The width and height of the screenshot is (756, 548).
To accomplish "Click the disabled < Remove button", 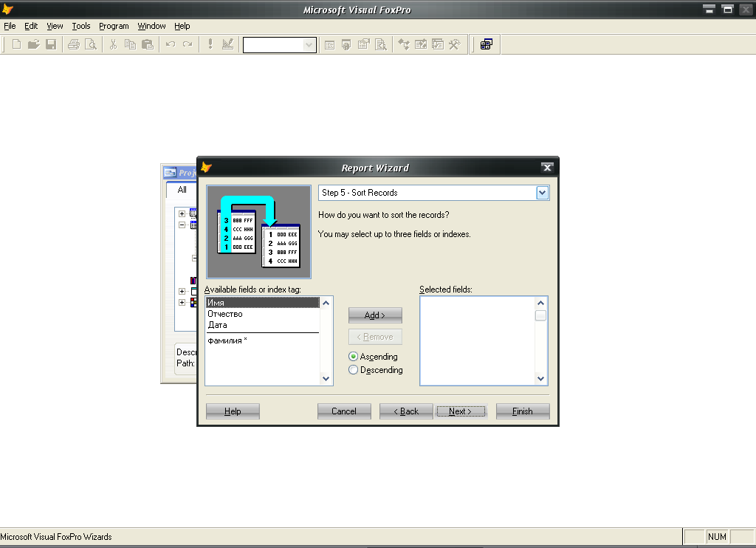I will click(375, 337).
